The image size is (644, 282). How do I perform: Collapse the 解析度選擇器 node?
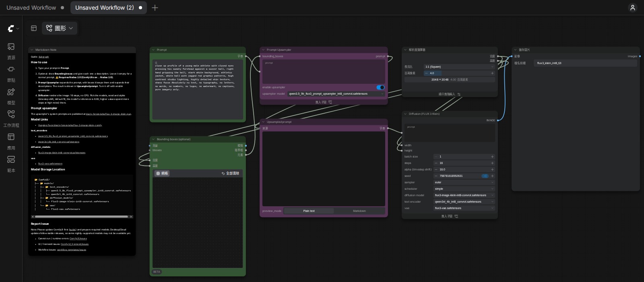[x=405, y=50]
